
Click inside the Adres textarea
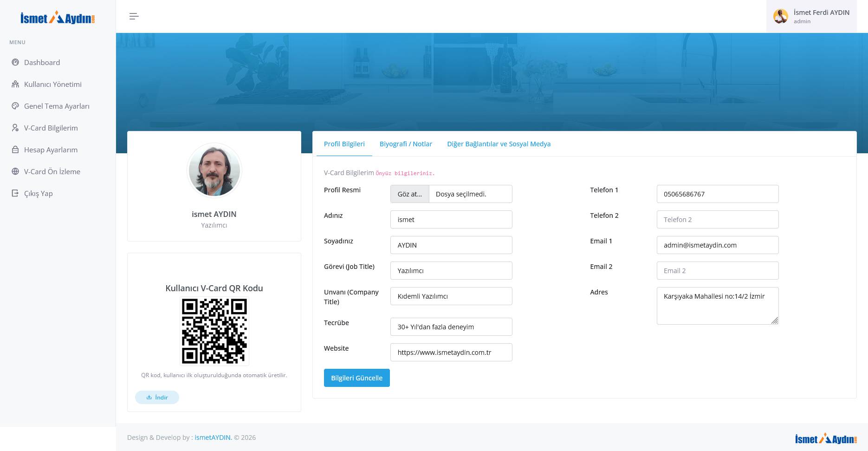click(x=718, y=306)
